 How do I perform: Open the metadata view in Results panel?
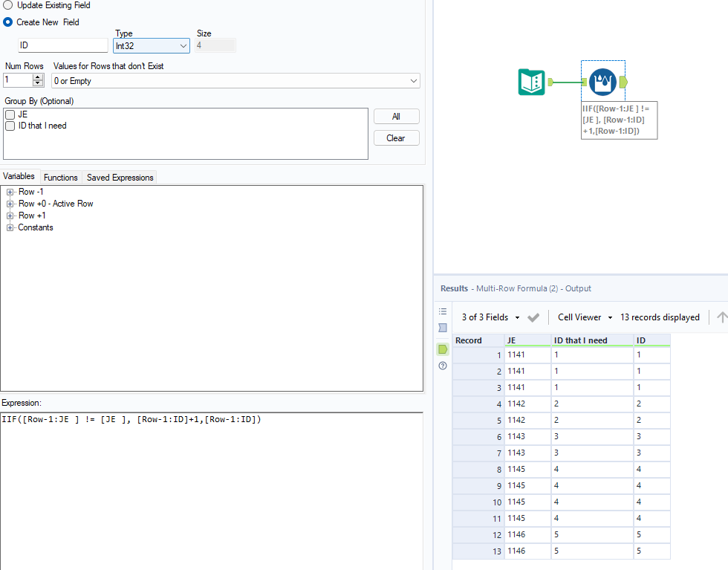tap(443, 311)
